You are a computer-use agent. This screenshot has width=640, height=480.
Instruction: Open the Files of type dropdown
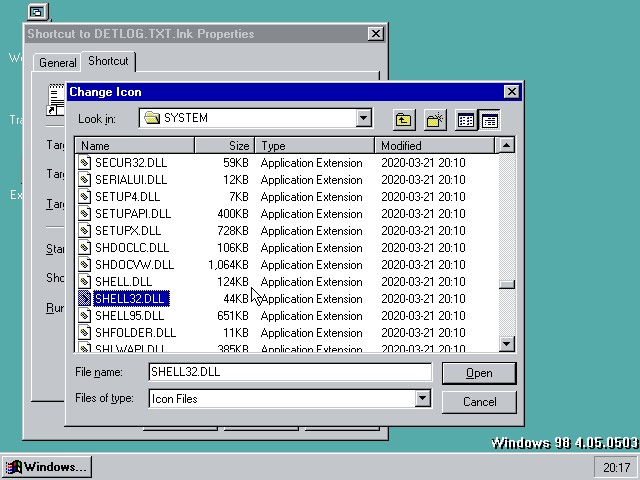[422, 398]
